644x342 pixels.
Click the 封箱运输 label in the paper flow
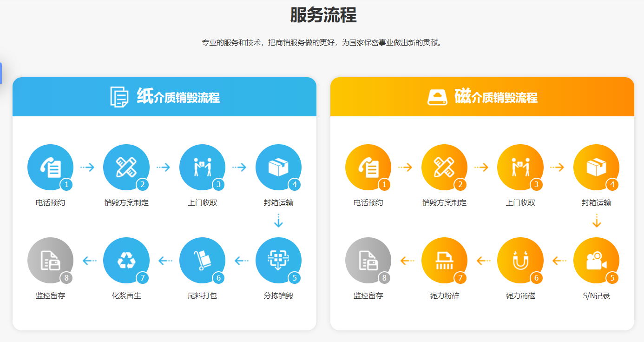click(279, 203)
